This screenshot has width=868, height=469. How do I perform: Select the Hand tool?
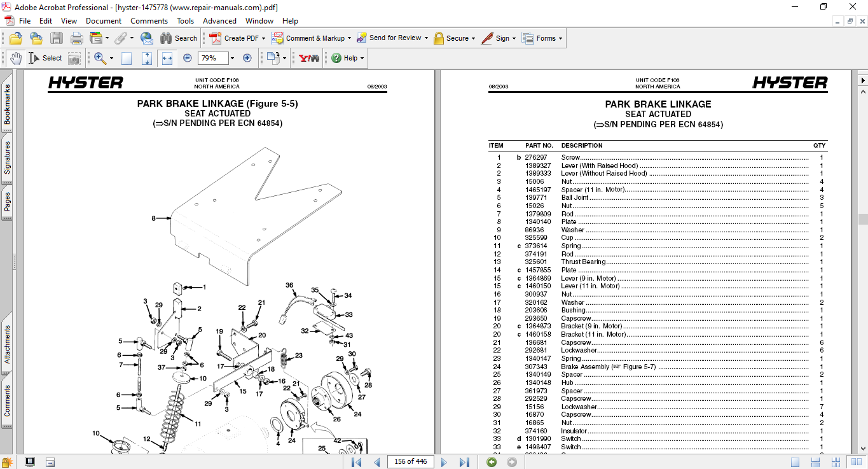tap(17, 58)
